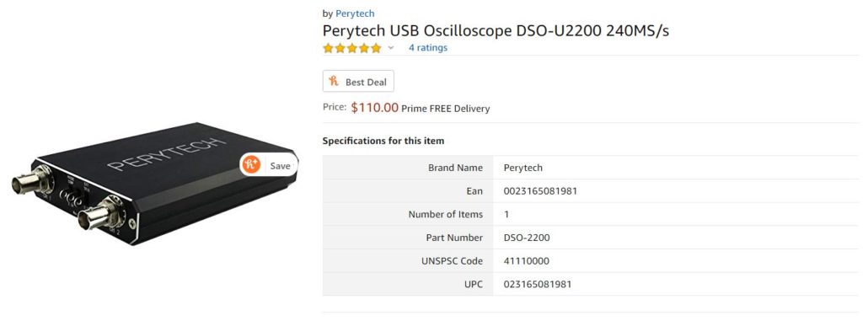Select the UPC value 023165081981
The width and height of the screenshot is (868, 321).
538,285
